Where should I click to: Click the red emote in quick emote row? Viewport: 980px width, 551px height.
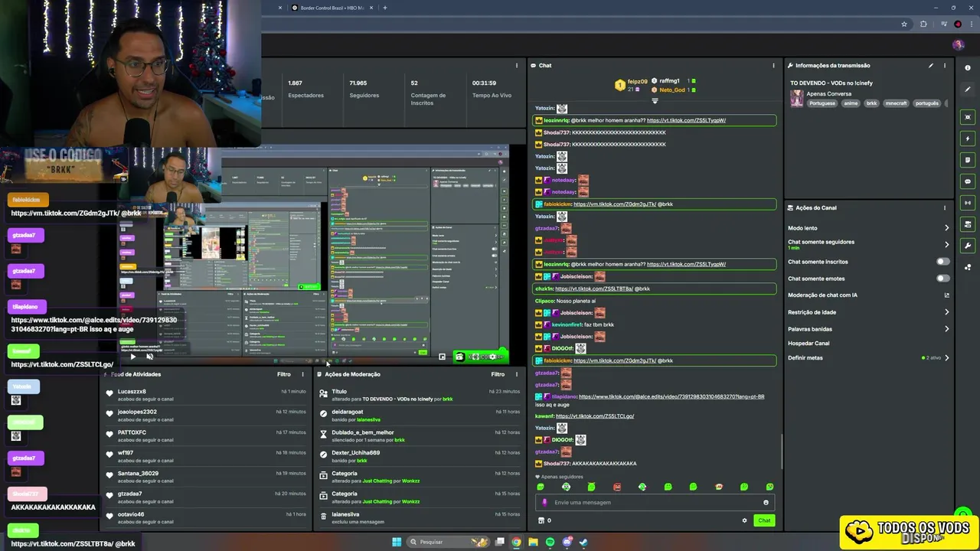tap(617, 487)
